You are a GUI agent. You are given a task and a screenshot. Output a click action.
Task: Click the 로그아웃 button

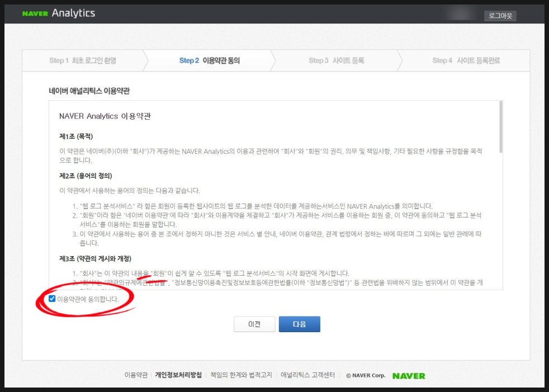tap(500, 16)
